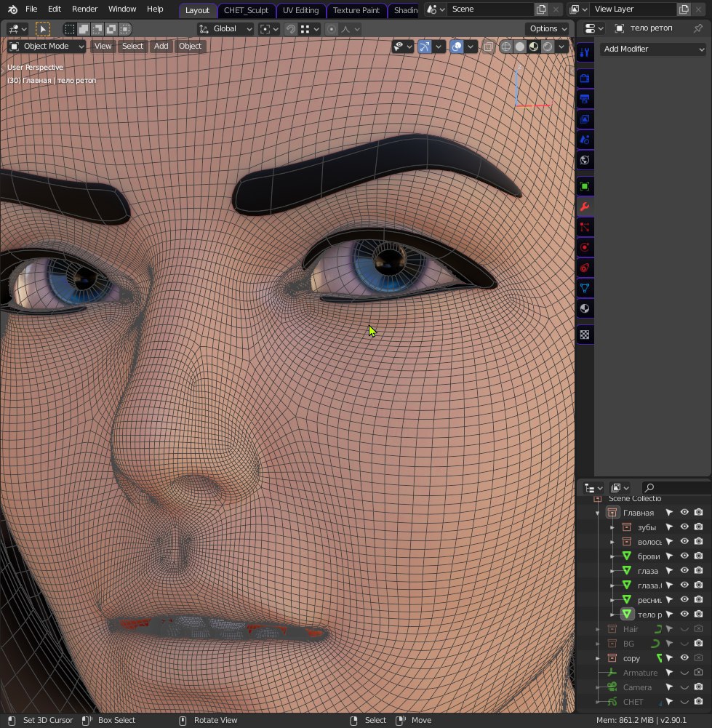Expand the Hair collection

tap(598, 629)
